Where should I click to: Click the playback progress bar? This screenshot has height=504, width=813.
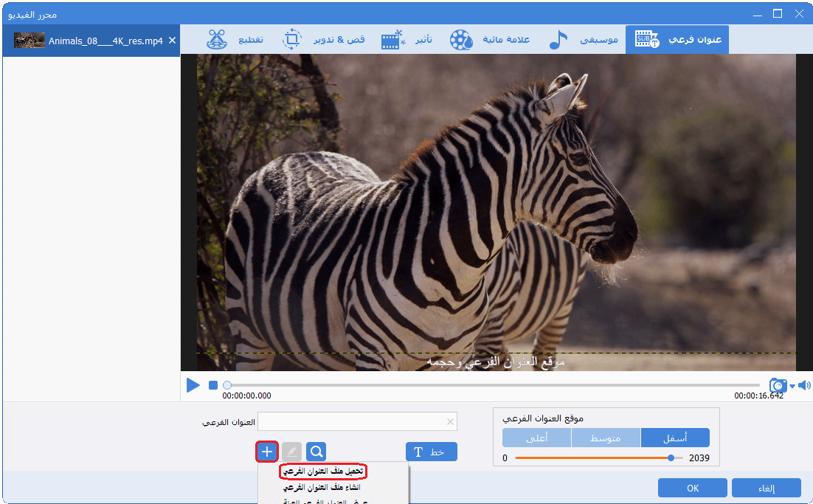(493, 385)
